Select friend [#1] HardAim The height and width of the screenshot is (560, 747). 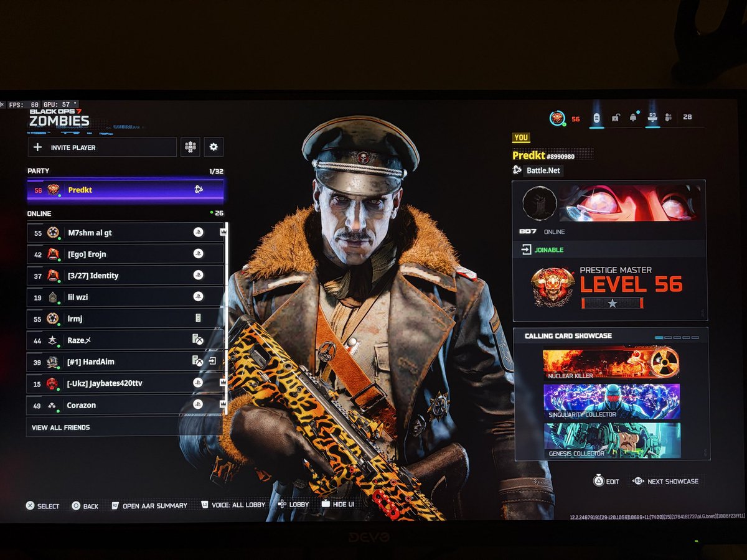[x=125, y=362]
